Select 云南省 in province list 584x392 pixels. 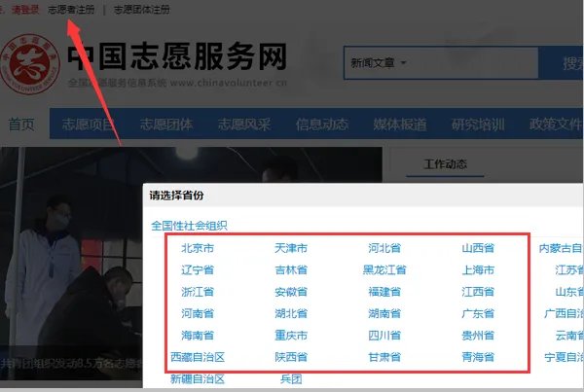(568, 336)
